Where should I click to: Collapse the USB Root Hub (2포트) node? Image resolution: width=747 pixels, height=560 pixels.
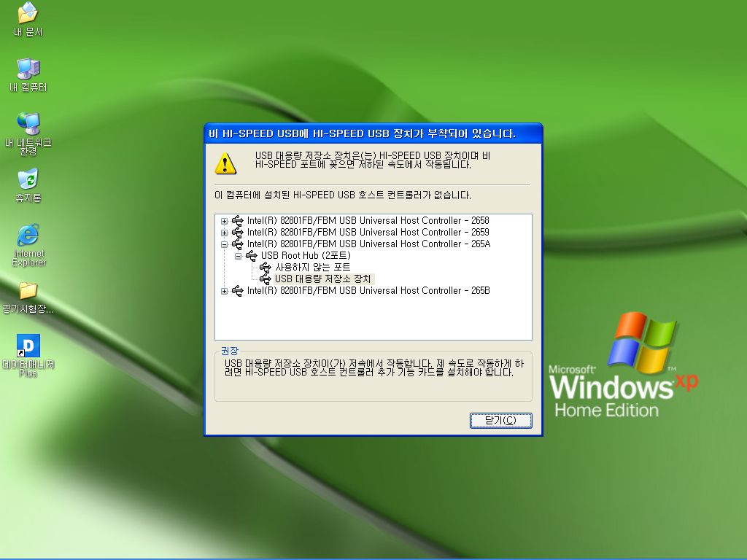pos(238,256)
